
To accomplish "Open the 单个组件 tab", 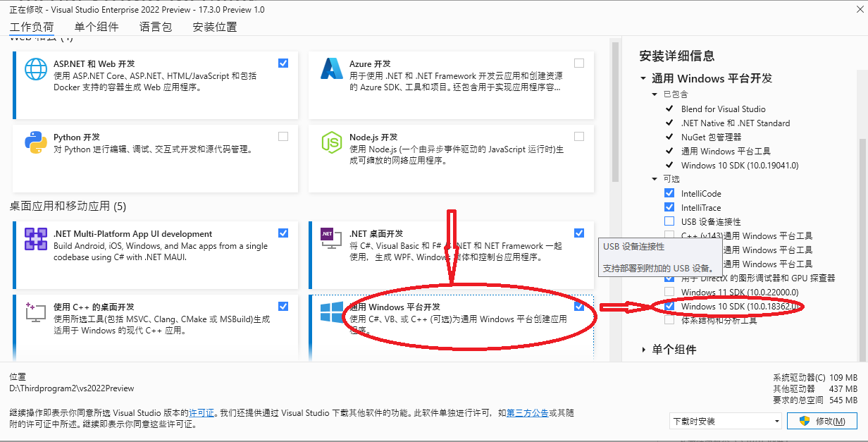I will click(97, 27).
